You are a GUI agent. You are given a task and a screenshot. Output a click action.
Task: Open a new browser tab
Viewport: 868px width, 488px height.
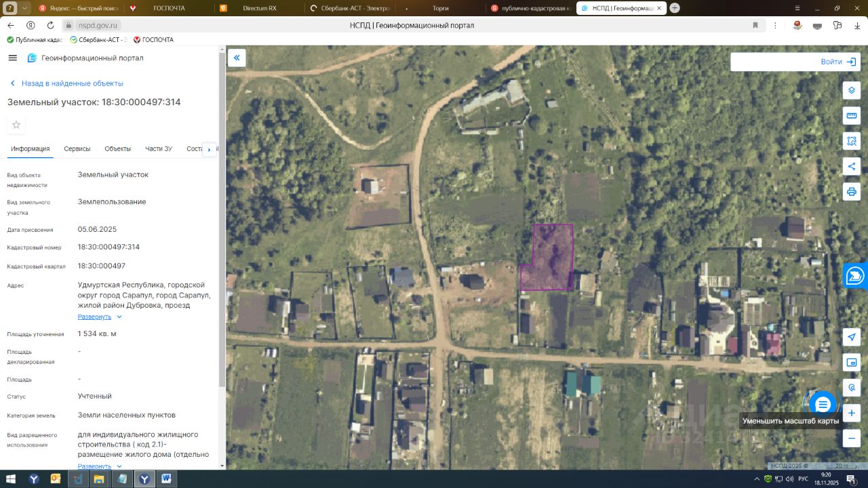[x=674, y=8]
